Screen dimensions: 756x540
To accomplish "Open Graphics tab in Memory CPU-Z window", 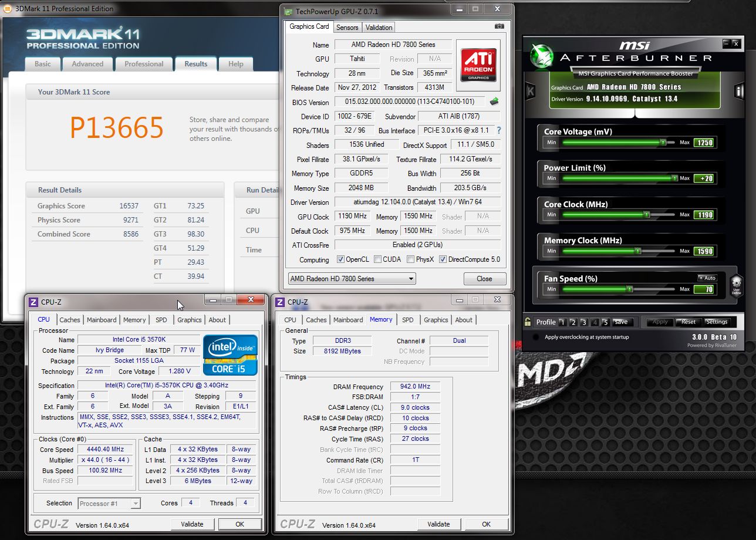I will tap(436, 320).
